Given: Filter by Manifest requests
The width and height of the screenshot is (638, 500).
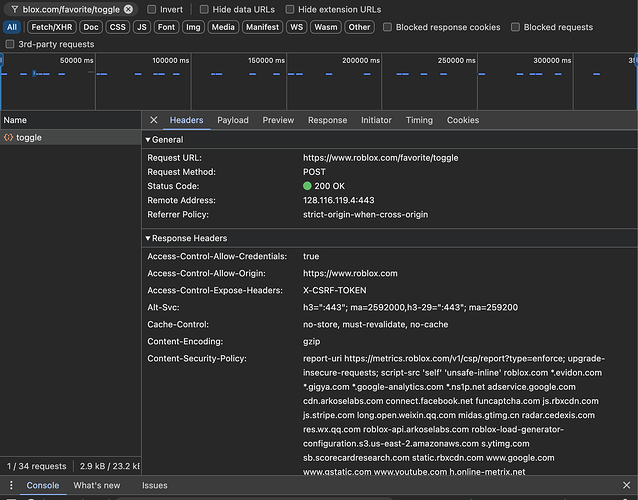Looking at the screenshot, I should point(262,27).
